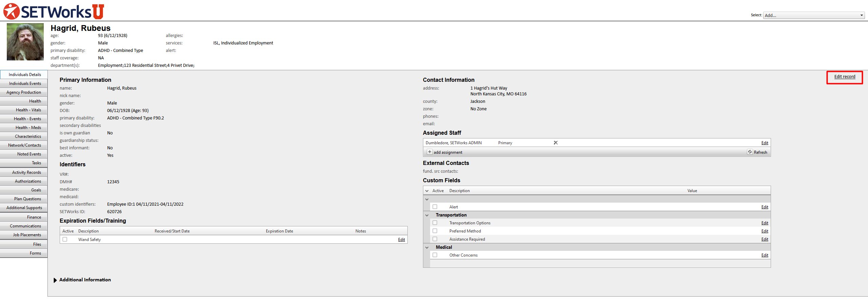Click the Custom Fields Value column header

[692, 191]
